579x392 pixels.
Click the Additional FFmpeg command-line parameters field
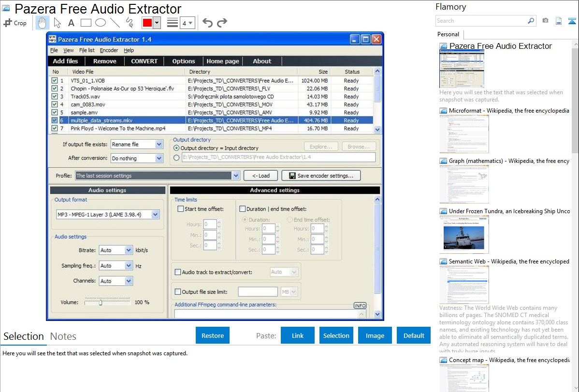tap(270, 314)
